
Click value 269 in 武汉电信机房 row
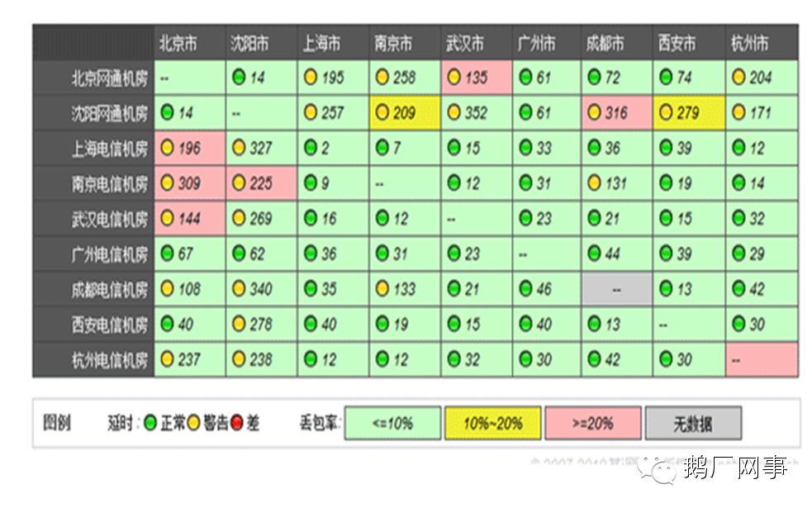click(260, 219)
